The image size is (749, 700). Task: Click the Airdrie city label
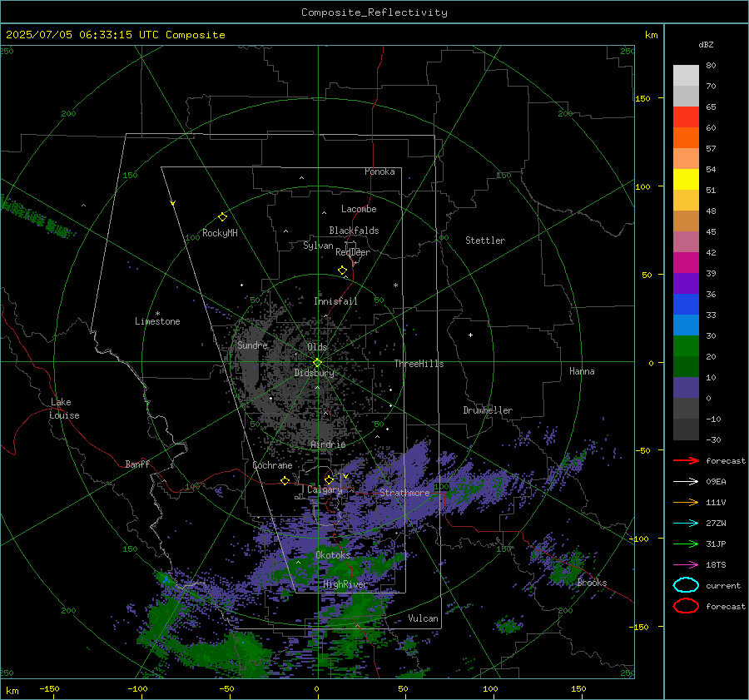[328, 444]
